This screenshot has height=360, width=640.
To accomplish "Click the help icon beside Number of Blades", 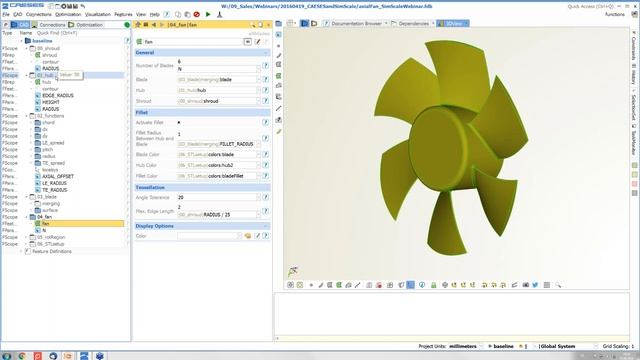I will tap(265, 65).
